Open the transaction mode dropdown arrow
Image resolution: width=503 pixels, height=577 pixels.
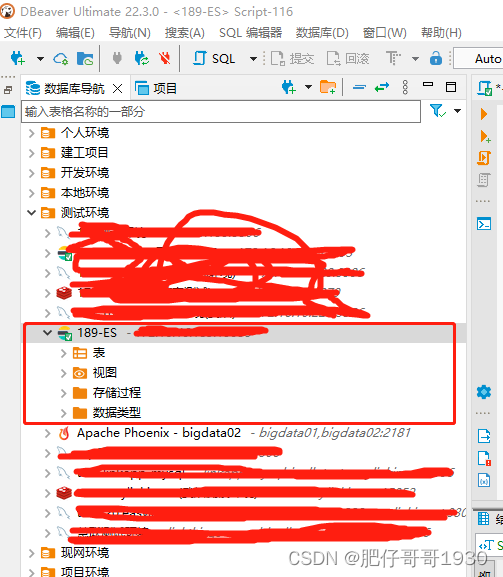pos(415,59)
